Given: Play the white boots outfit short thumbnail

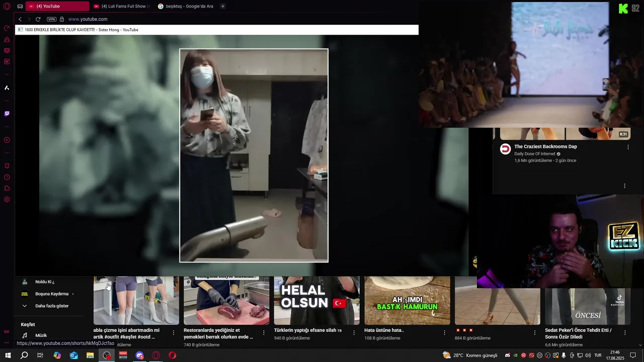Looking at the screenshot, I should pyautogui.click(x=136, y=300).
